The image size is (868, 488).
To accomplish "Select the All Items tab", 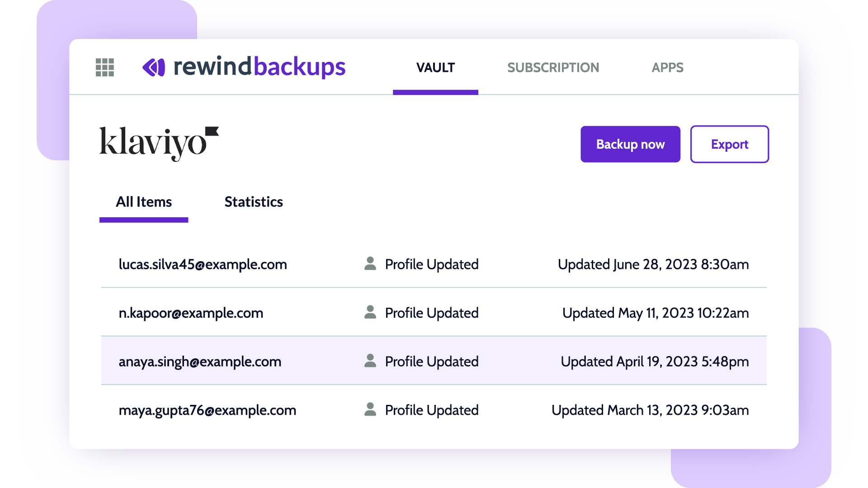I will [x=144, y=202].
